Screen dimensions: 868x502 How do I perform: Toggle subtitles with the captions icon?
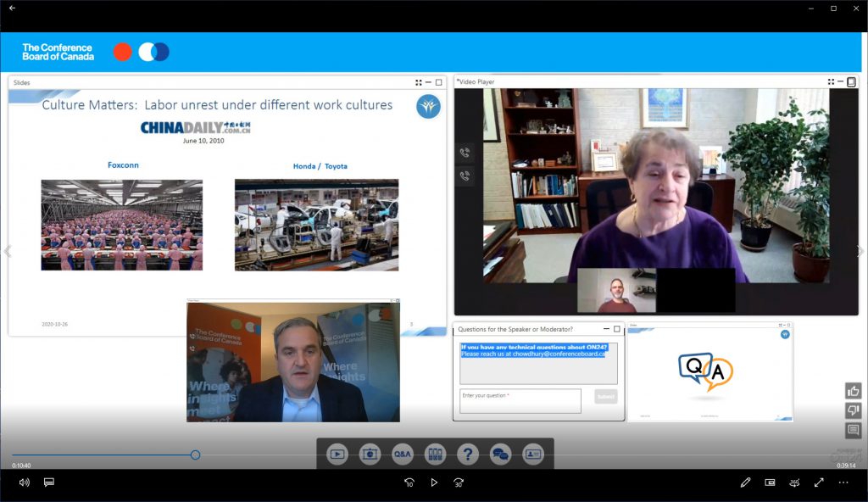(x=49, y=482)
